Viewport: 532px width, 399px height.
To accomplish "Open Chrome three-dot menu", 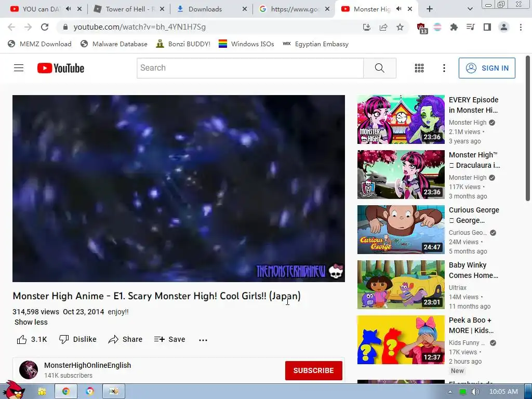I will pos(521,27).
